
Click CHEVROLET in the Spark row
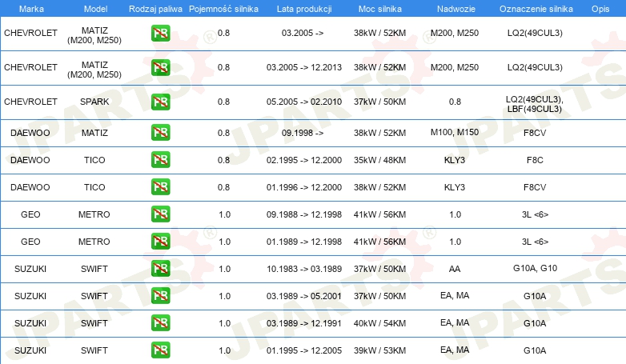pos(30,102)
